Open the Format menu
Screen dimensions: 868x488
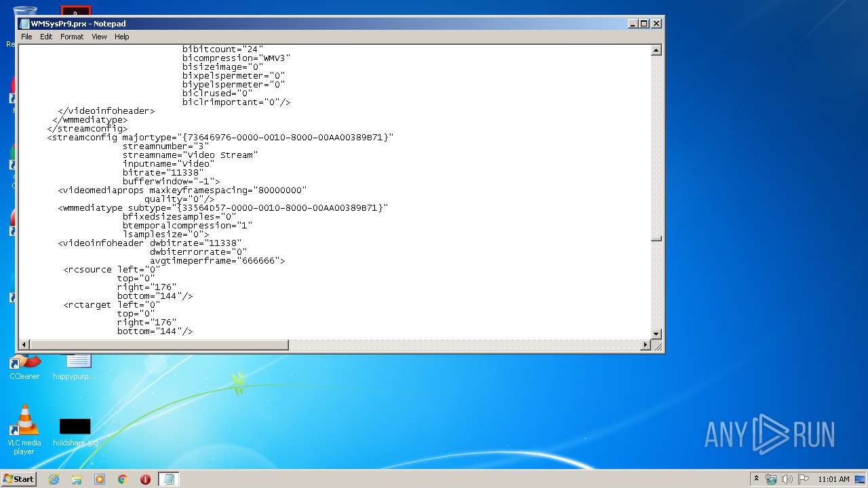[x=72, y=37]
